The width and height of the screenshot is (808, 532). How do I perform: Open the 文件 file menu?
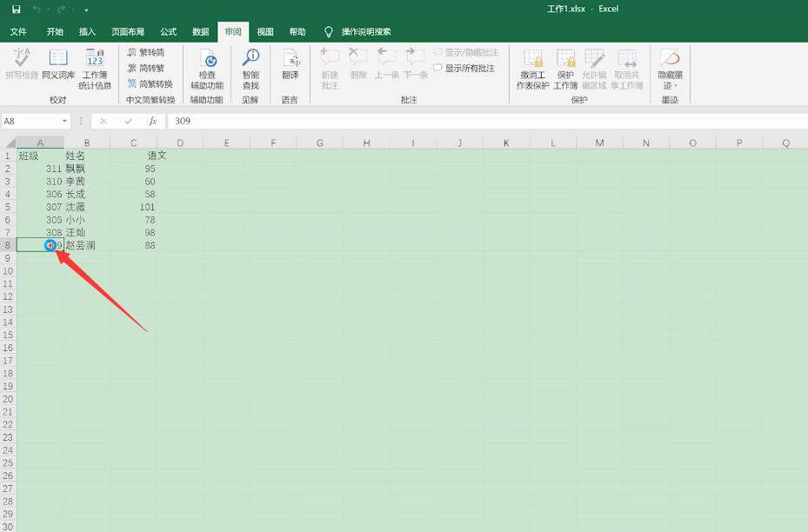[18, 32]
